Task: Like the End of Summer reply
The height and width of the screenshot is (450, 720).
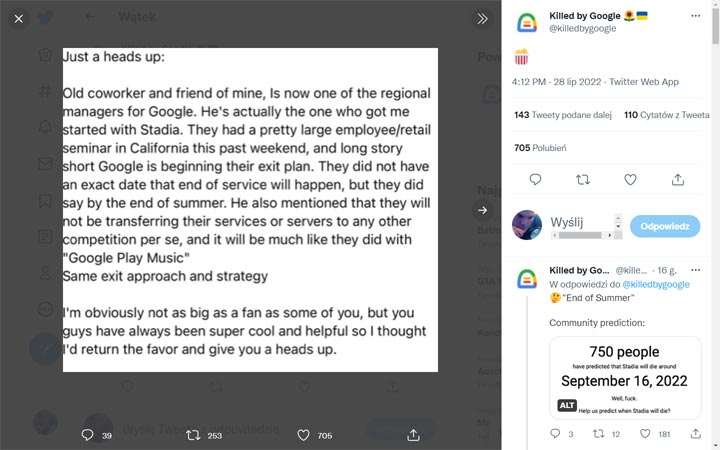Action: [646, 434]
